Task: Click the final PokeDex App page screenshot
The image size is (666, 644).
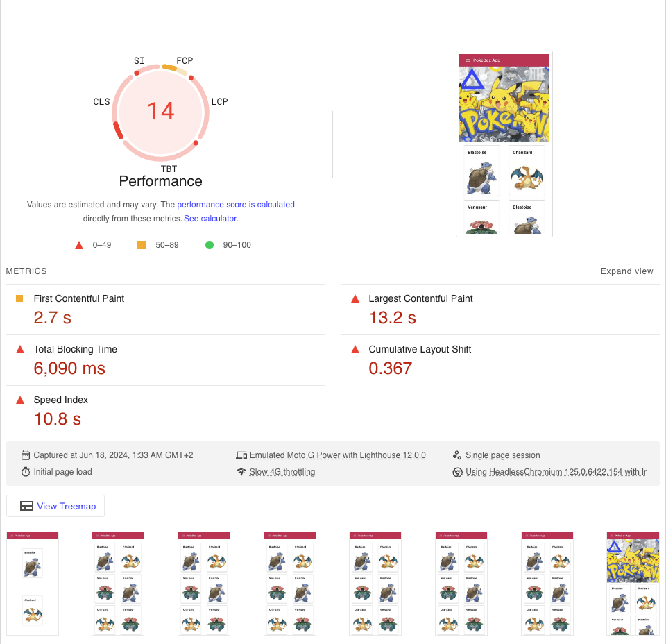Action: pos(504,144)
